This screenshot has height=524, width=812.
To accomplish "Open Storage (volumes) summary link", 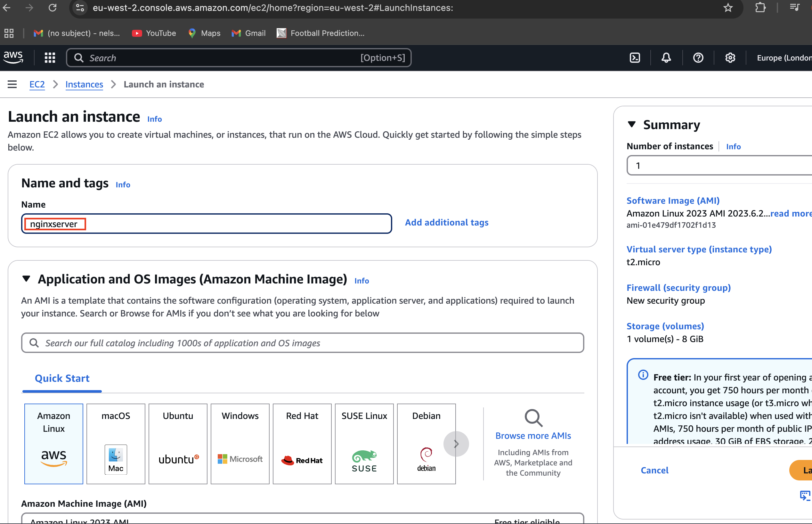I will (x=665, y=326).
